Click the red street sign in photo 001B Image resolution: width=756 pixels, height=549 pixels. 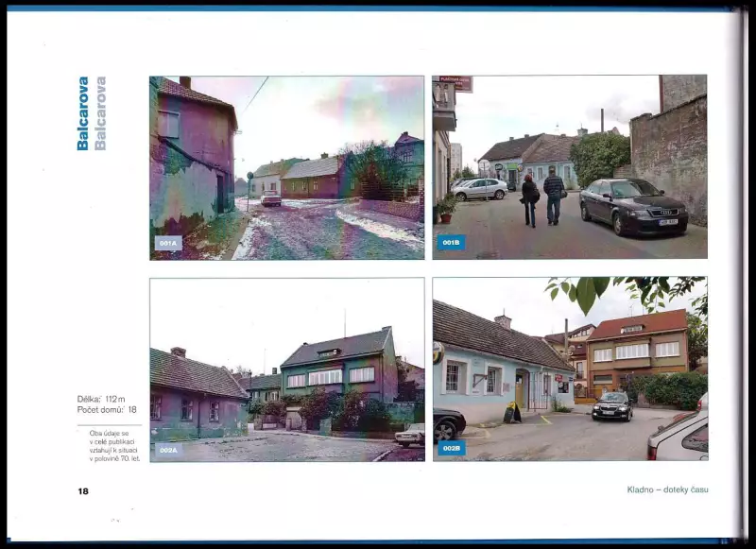[455, 83]
